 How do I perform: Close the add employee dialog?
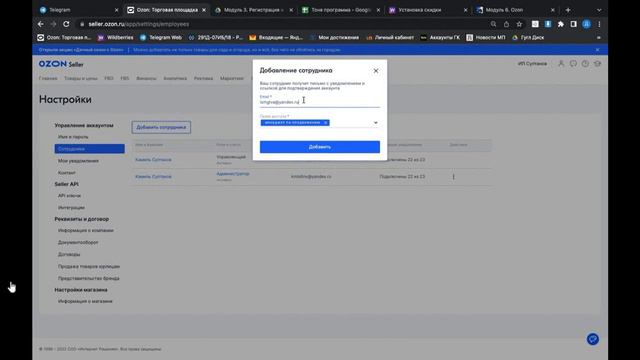pos(376,71)
